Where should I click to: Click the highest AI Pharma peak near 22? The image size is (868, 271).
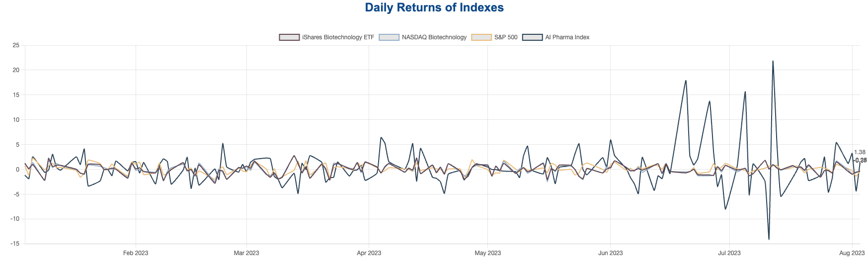pyautogui.click(x=773, y=61)
